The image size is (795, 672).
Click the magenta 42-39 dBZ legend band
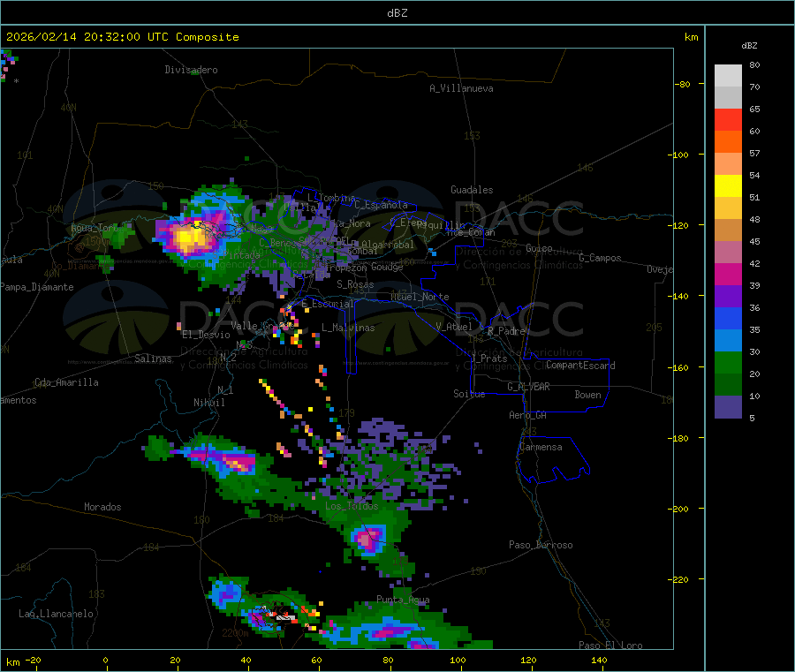728,274
